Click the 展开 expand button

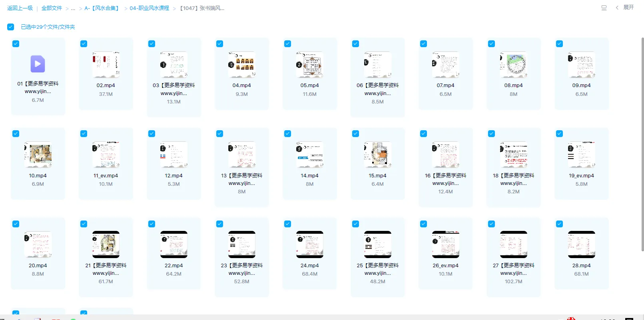(x=628, y=8)
